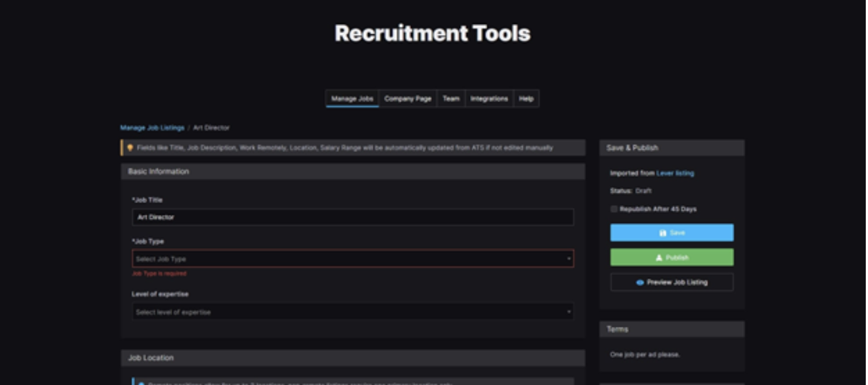Screen dimensions: 868x385
Task: Enable Republish After 45 Days checkbox
Action: tap(614, 209)
